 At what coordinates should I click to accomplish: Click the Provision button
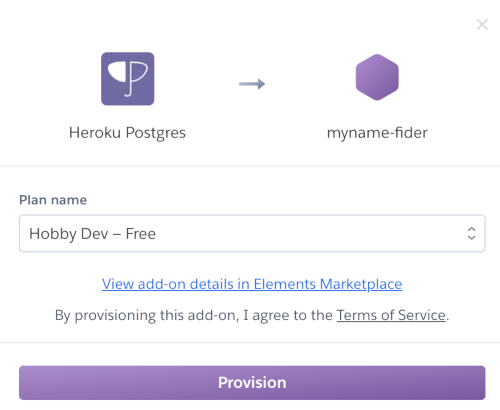[252, 383]
